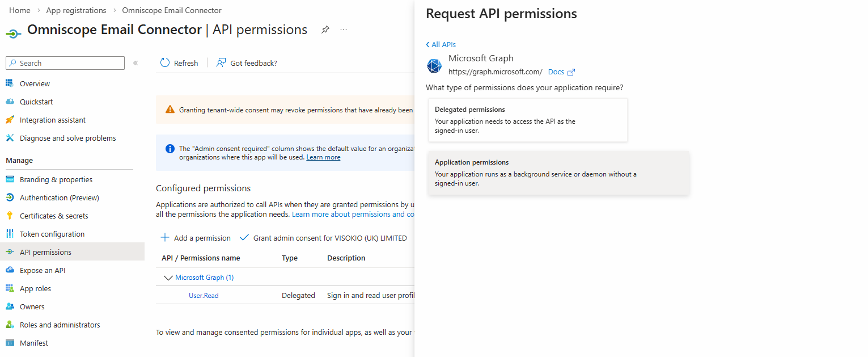Select Application permissions card

click(x=558, y=173)
